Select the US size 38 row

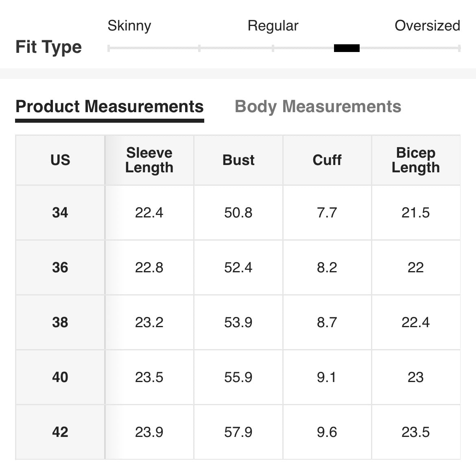click(x=60, y=322)
